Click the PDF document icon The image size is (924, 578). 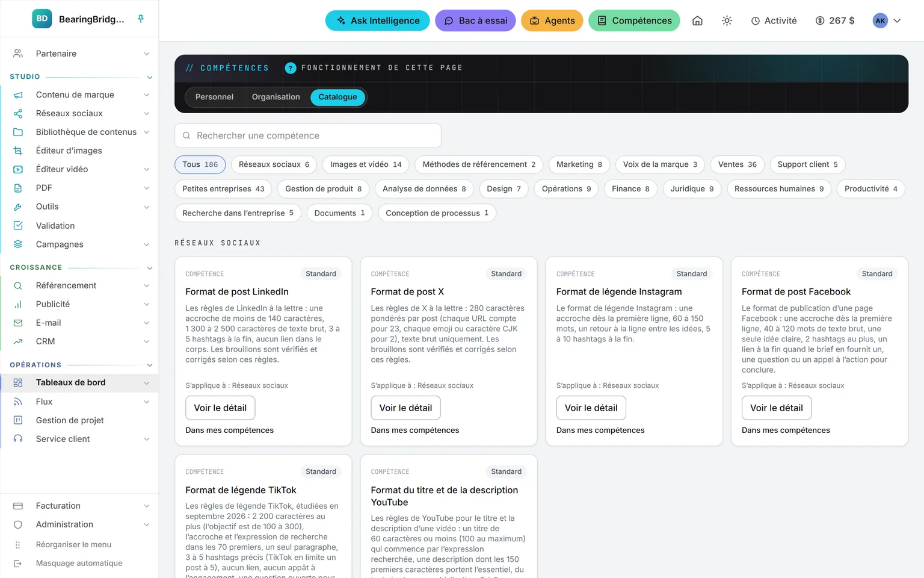pos(18,188)
